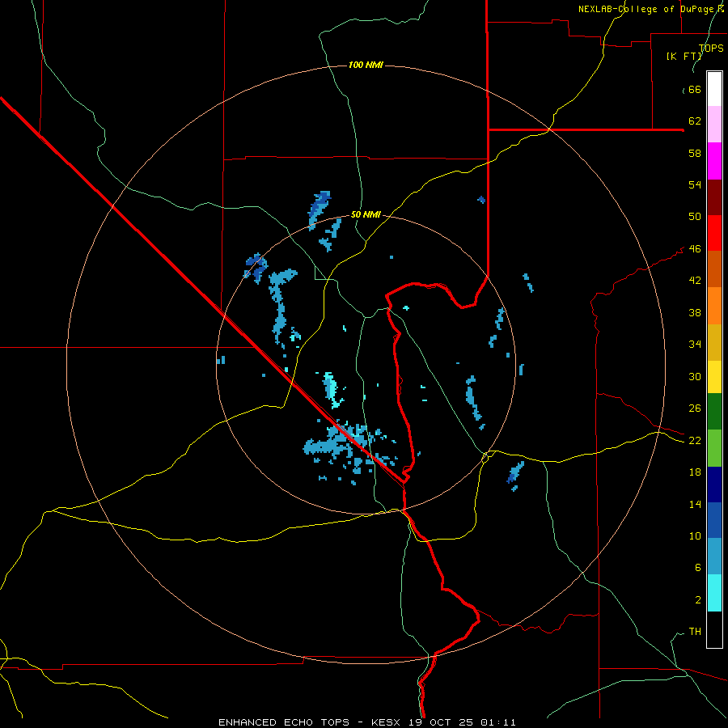Click the yellow legend swatch
The image size is (728, 728).
point(714,377)
